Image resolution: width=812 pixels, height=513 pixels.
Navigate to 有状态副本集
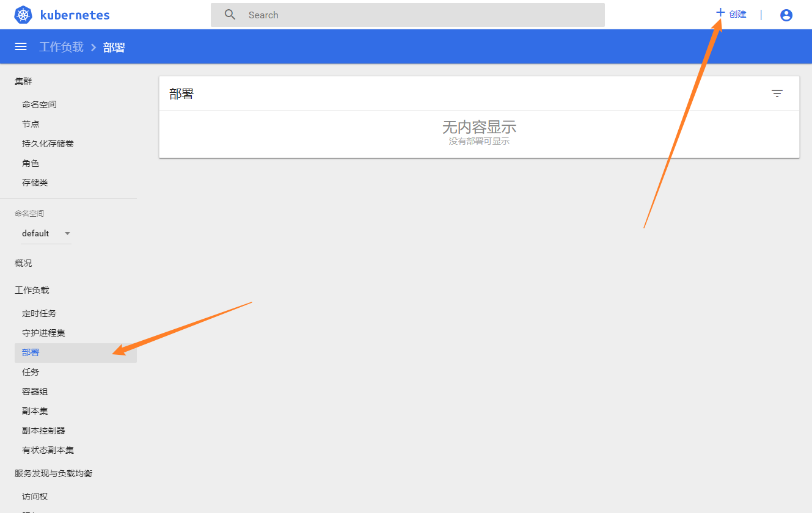pos(48,450)
